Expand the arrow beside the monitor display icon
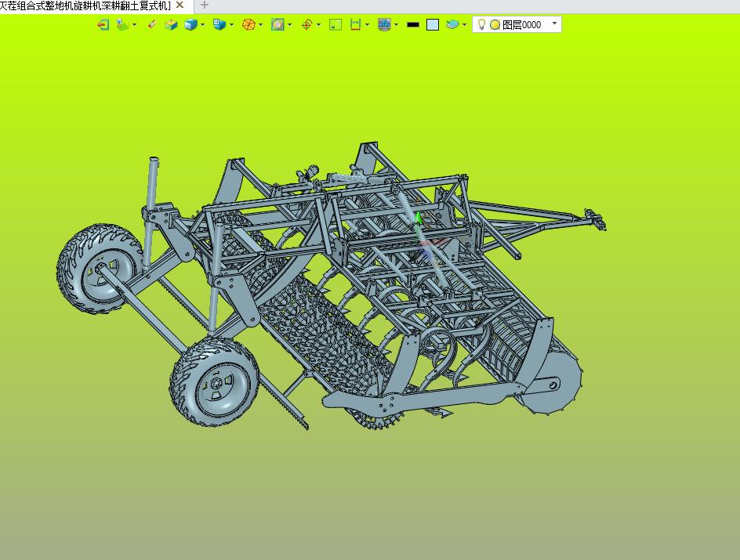The height and width of the screenshot is (560, 740). (396, 25)
